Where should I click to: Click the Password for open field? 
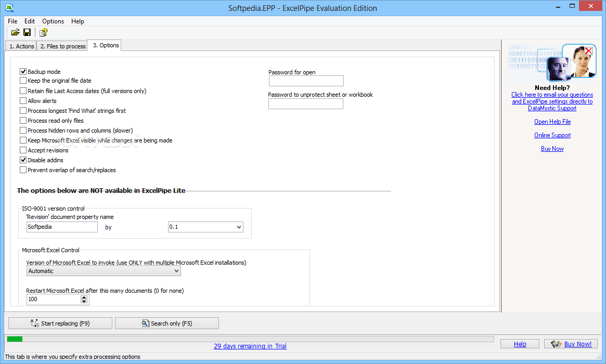(x=306, y=81)
